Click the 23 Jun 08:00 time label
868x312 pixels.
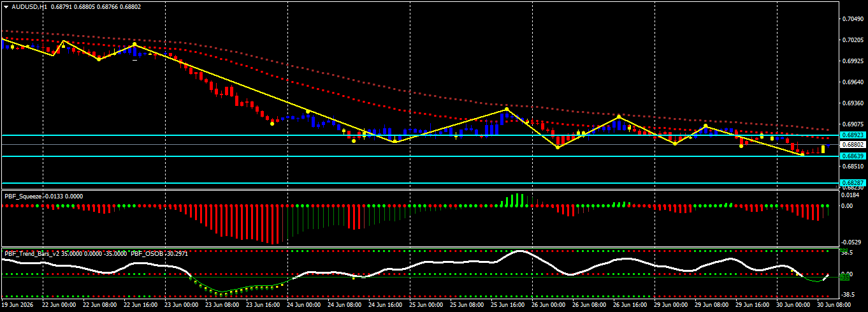click(222, 306)
